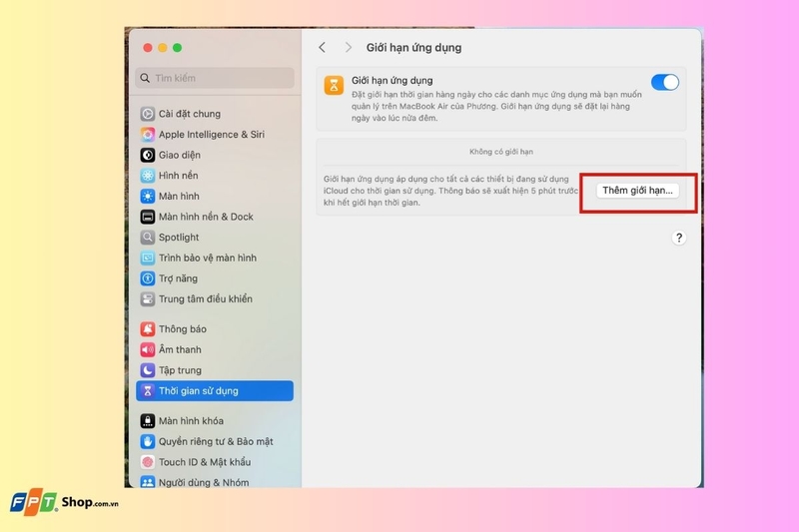Open Quyền riêng tư & Bảo mật
The height and width of the screenshot is (532, 799).
tap(215, 441)
